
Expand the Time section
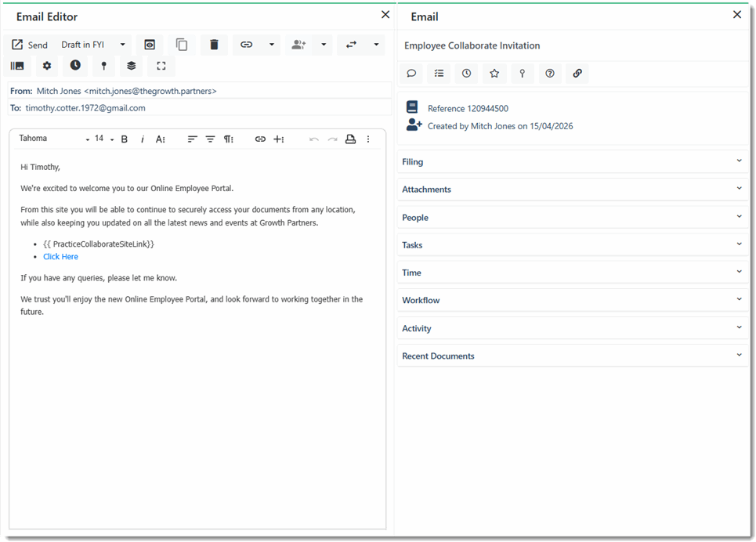[x=573, y=273]
